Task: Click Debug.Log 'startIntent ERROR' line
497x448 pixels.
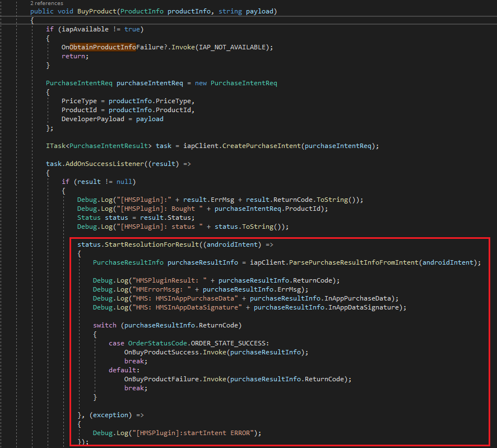Action: 177,433
